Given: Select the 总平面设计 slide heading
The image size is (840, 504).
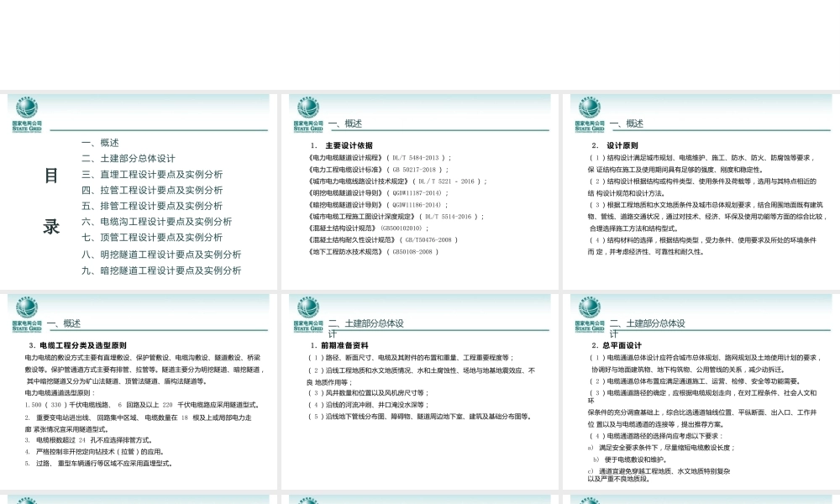Looking at the screenshot, I should click(622, 345).
